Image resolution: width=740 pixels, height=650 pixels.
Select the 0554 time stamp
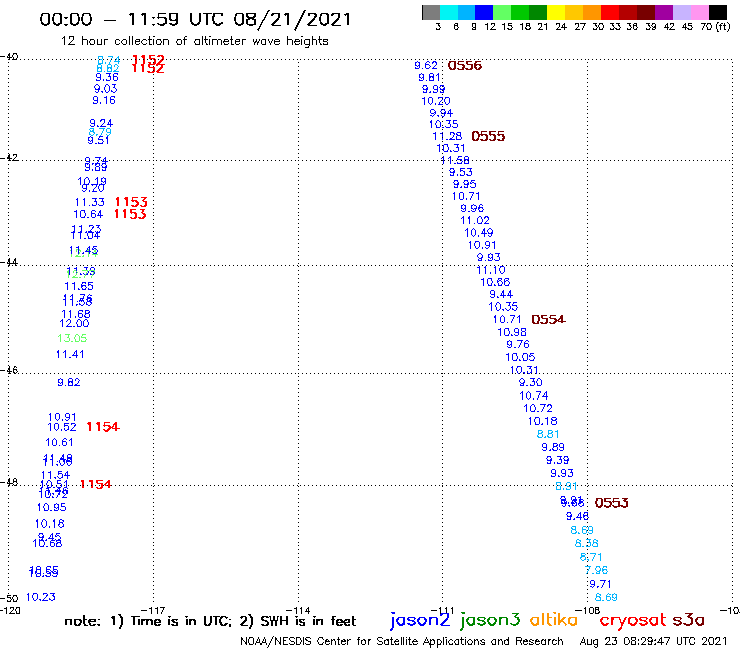click(x=548, y=320)
